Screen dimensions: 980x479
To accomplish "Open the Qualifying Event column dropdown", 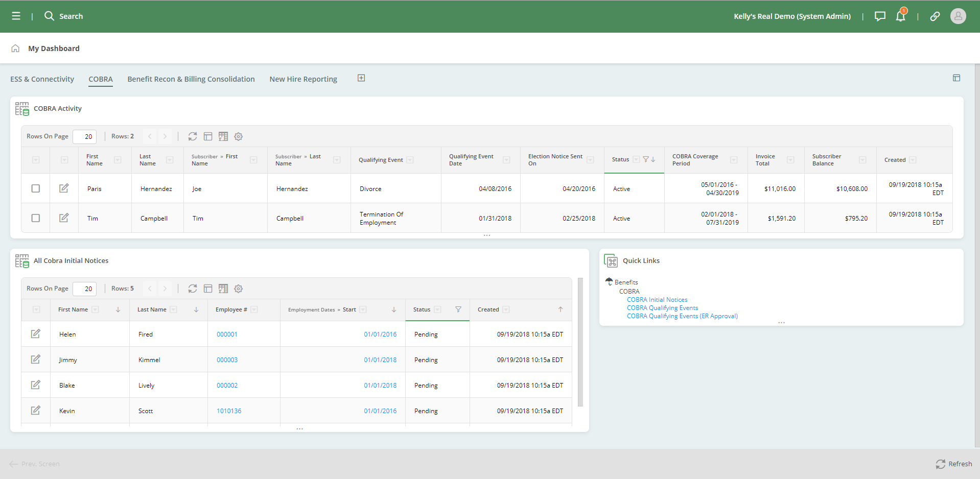I will point(410,160).
